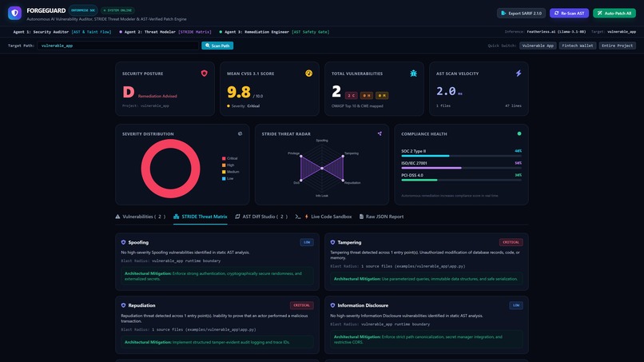Click the Information Disclosure card shield icon

point(332,305)
